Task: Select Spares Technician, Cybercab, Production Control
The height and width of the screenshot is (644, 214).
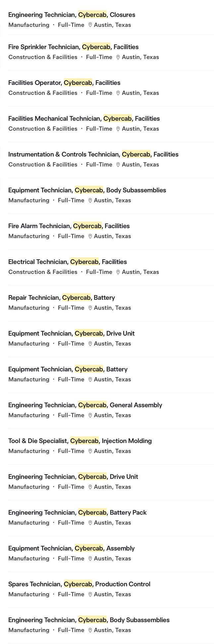Action: [x=79, y=584]
